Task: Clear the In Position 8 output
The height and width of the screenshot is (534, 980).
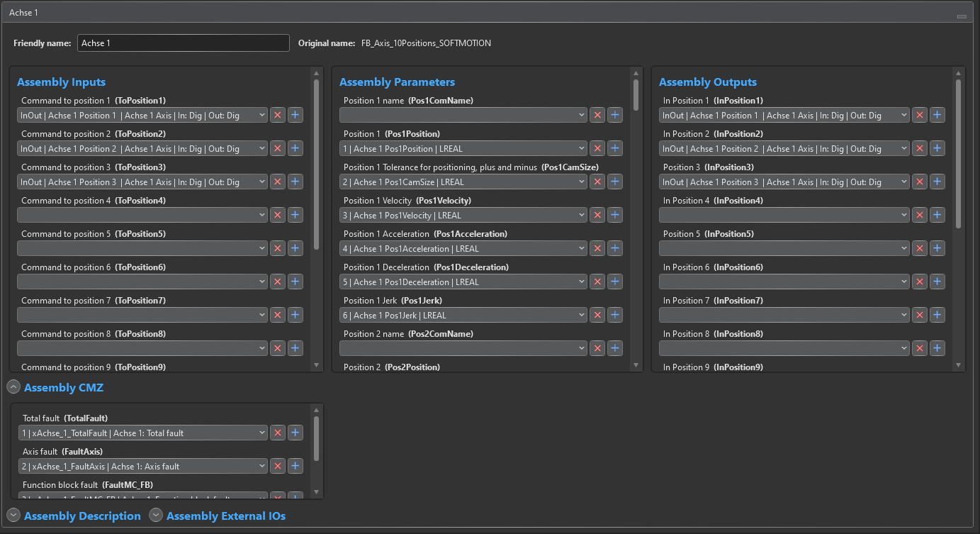Action: [920, 348]
